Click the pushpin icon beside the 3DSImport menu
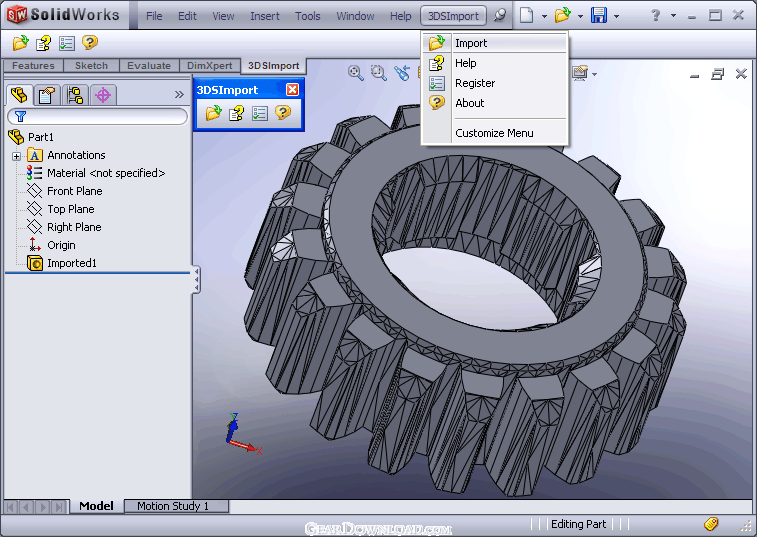This screenshot has height=537, width=757. (500, 15)
